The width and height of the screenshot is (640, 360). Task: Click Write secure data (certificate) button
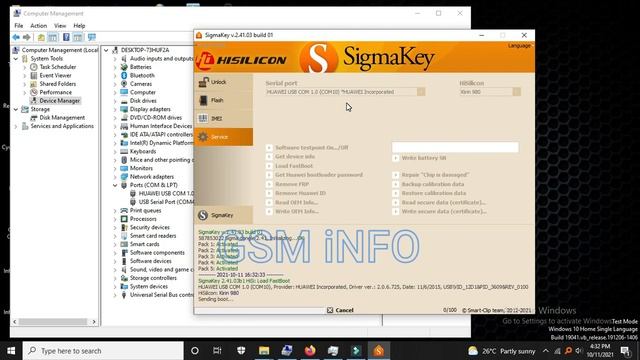pos(440,211)
